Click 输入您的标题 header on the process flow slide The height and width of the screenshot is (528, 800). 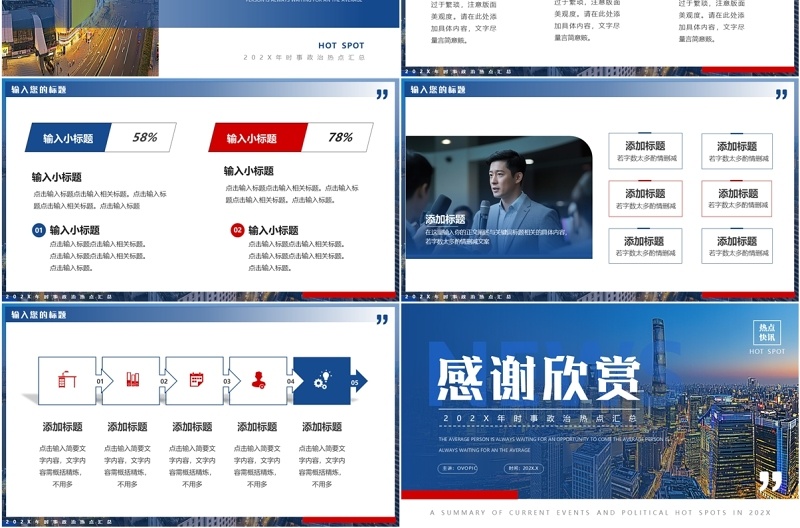pyautogui.click(x=39, y=315)
